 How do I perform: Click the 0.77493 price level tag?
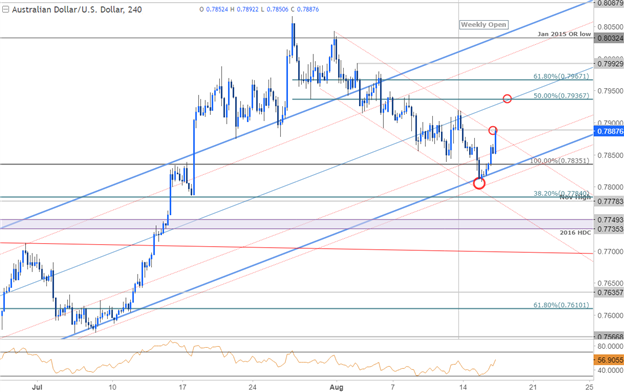(609, 220)
